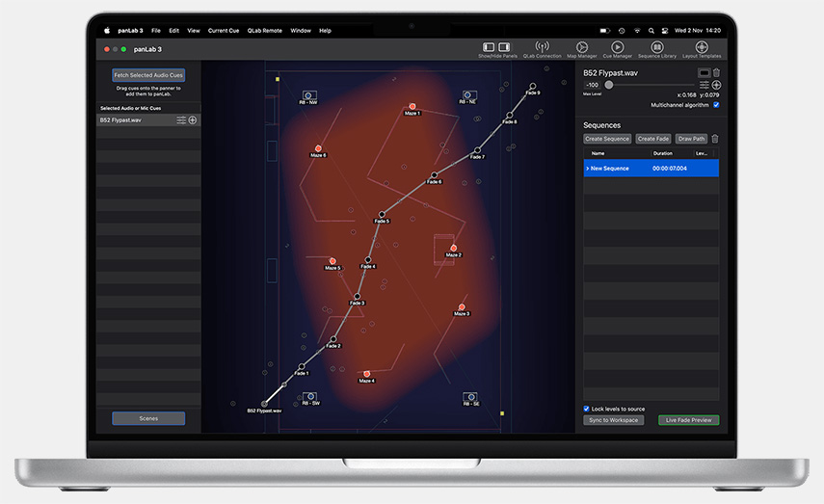Image resolution: width=824 pixels, height=504 pixels.
Task: Select the Maze 6 speaker node
Action: click(x=318, y=148)
